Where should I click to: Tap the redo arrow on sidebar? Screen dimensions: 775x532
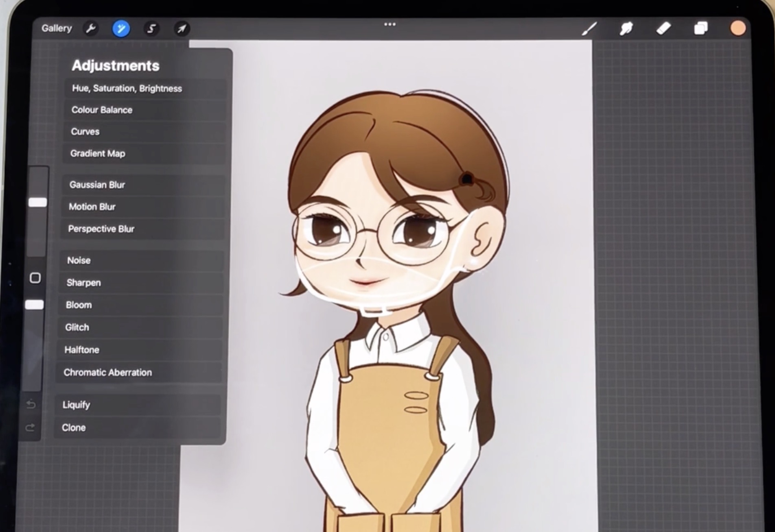pos(31,427)
